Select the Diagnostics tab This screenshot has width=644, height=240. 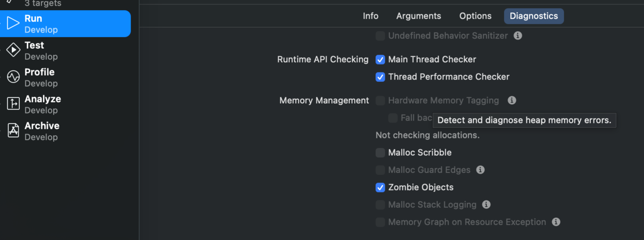click(x=533, y=16)
